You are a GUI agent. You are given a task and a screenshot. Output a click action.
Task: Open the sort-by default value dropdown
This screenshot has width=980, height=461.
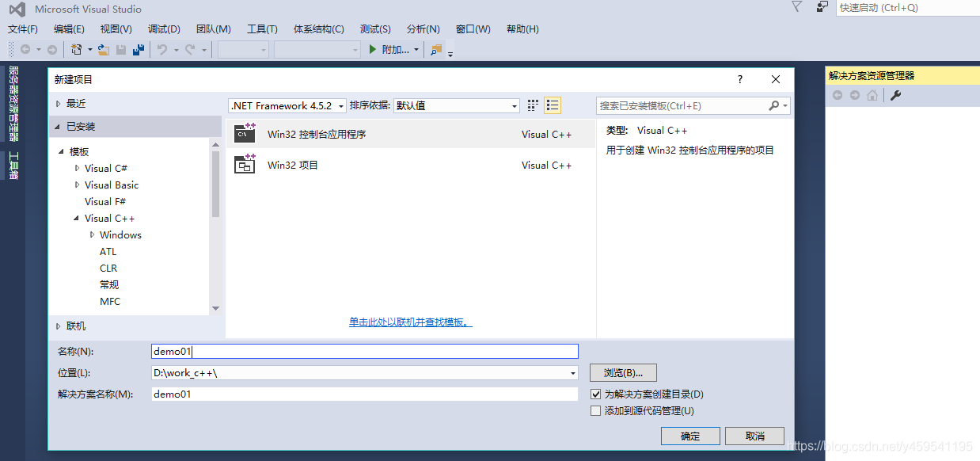tap(457, 105)
